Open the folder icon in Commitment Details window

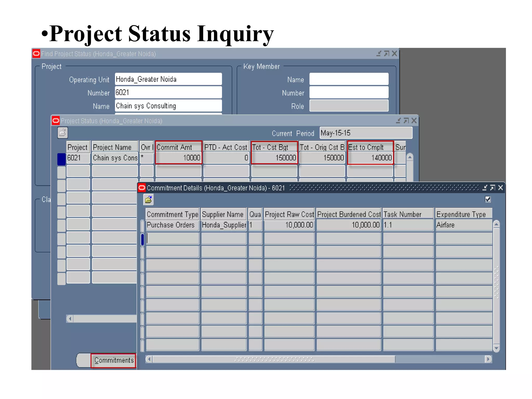(148, 199)
